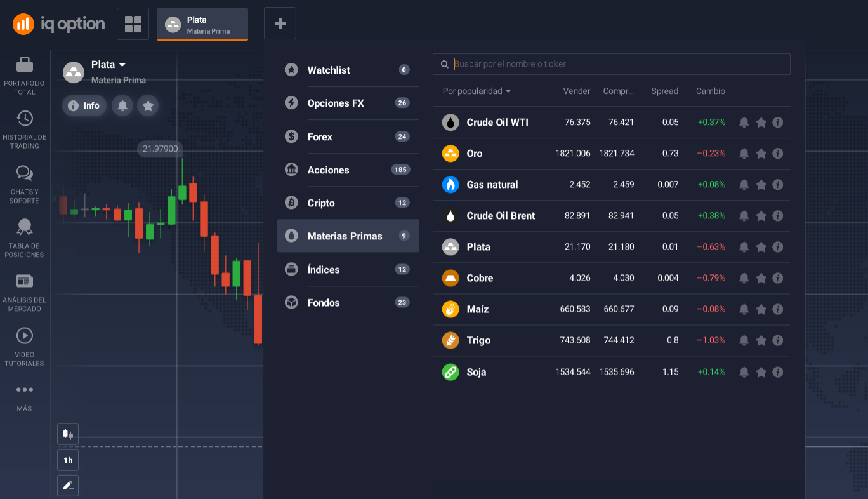The height and width of the screenshot is (499, 868).
Task: Set price alert bell for Oro row
Action: coord(744,154)
